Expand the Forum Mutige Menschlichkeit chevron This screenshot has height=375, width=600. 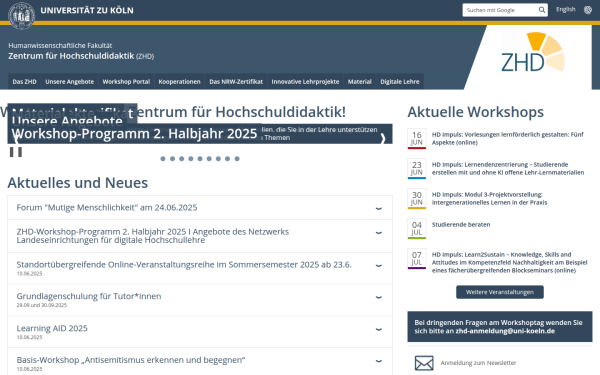coord(378,209)
